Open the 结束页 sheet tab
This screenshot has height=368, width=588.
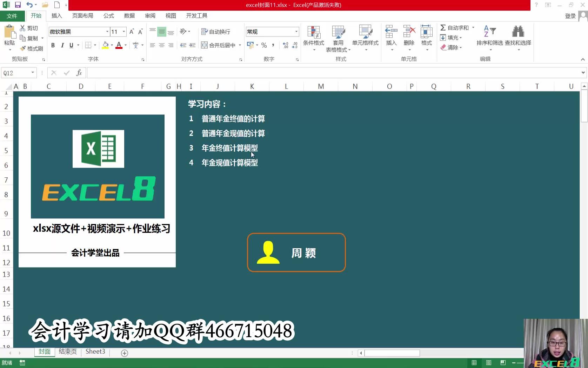pyautogui.click(x=67, y=351)
